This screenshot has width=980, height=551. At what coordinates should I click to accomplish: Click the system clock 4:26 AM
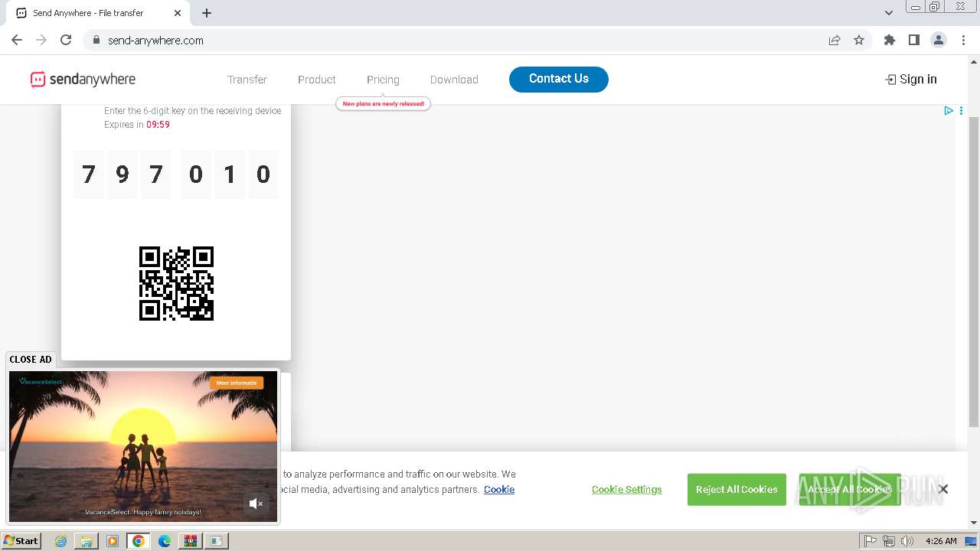(x=941, y=541)
